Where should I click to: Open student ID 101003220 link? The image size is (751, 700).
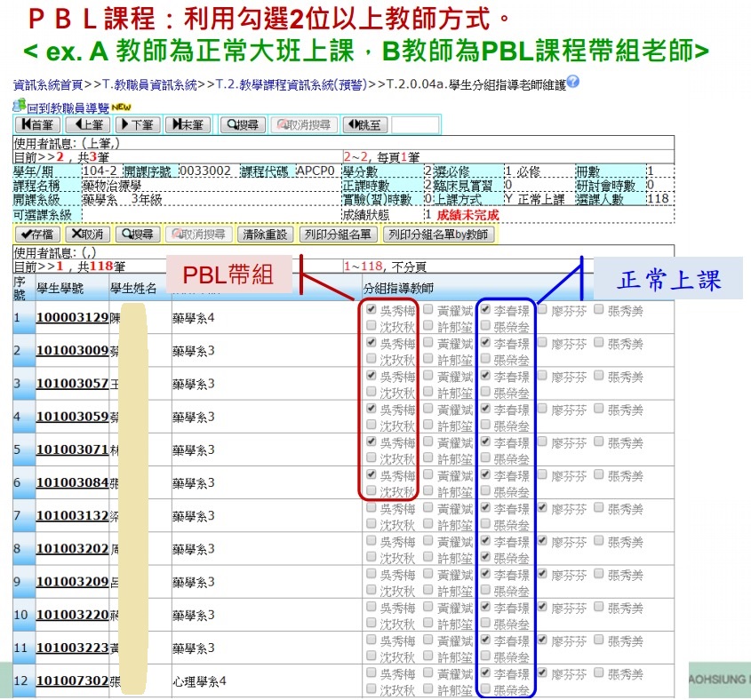(x=73, y=615)
